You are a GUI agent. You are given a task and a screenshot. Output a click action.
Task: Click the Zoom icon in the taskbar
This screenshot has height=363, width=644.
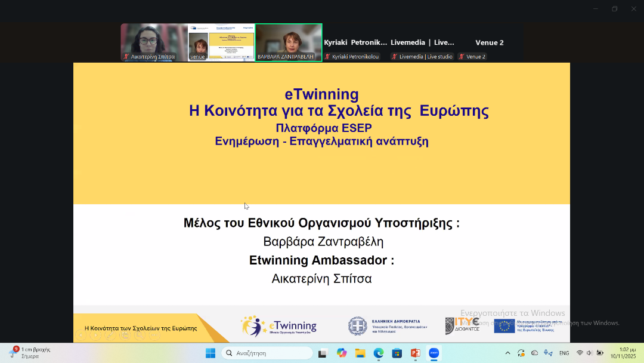click(x=434, y=353)
